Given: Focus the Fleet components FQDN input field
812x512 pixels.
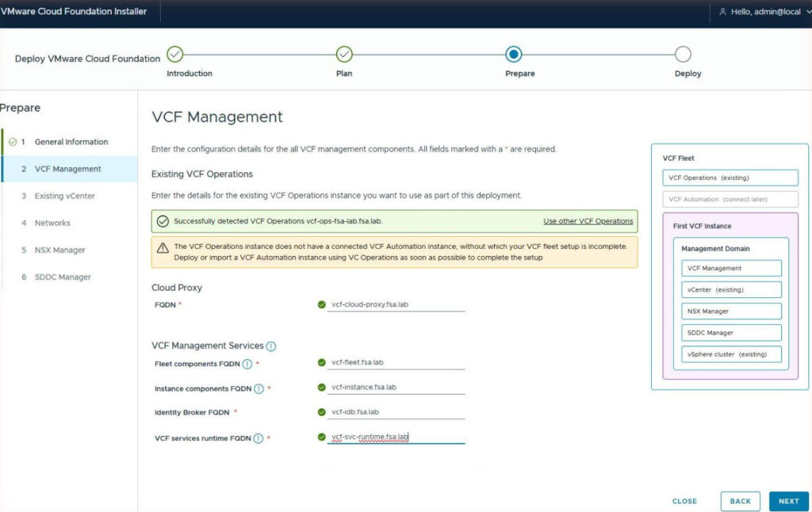Looking at the screenshot, I should 396,363.
